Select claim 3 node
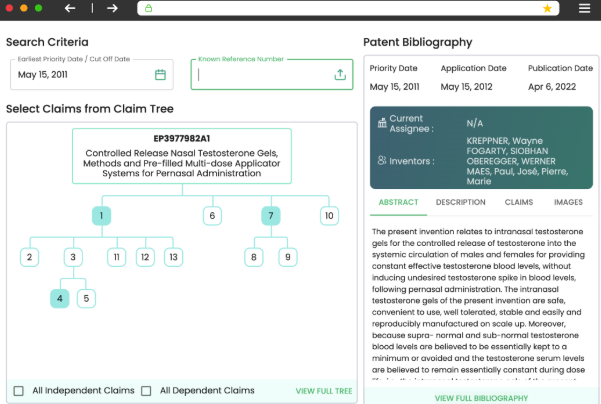601x404 pixels. tap(73, 257)
